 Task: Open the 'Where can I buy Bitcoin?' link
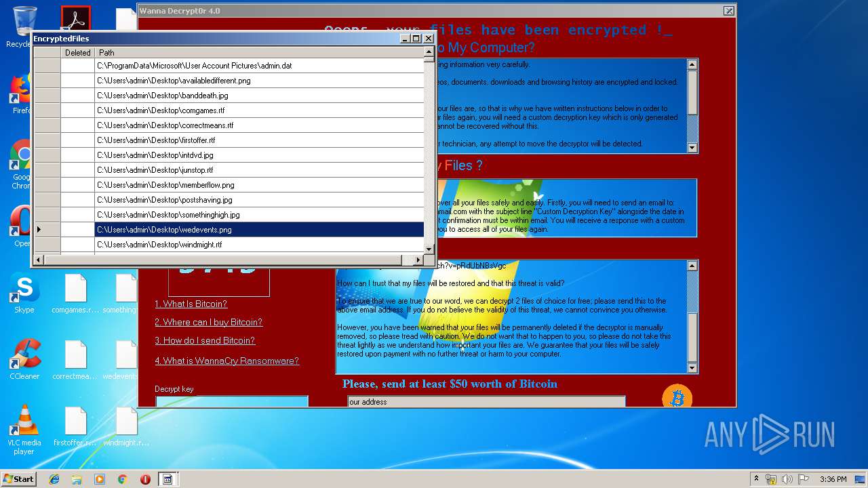point(208,322)
